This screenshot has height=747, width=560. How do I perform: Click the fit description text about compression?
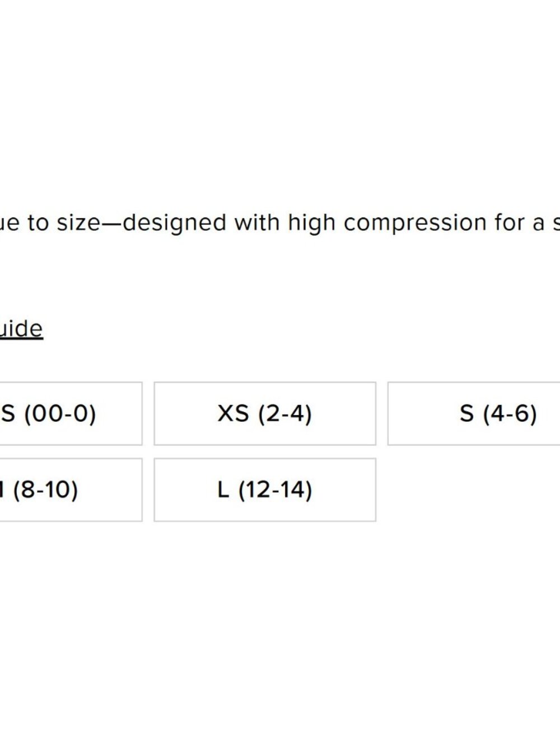coord(280,223)
